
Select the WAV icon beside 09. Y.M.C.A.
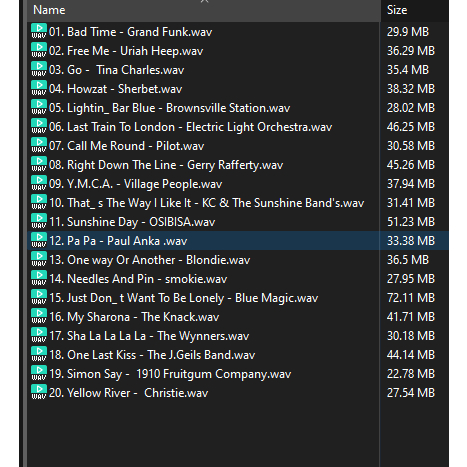[x=39, y=183]
